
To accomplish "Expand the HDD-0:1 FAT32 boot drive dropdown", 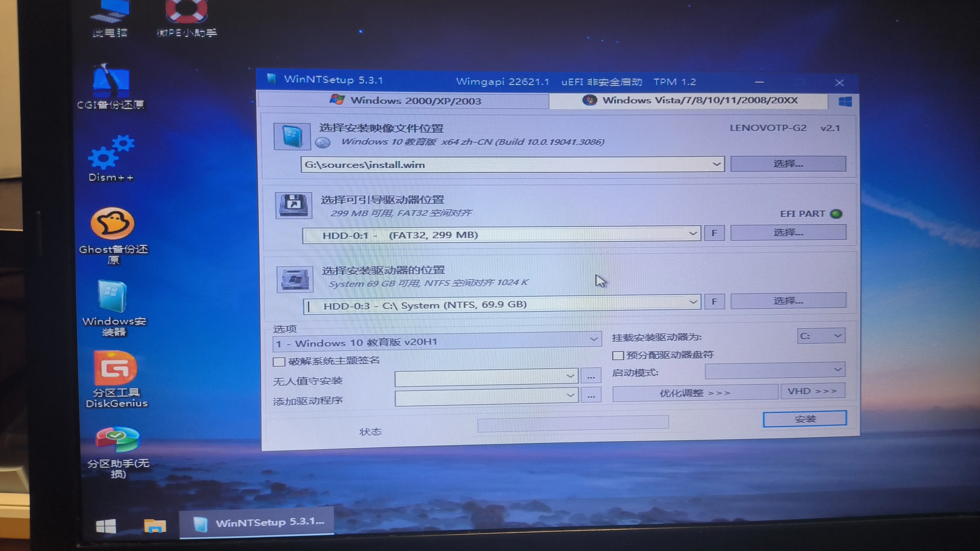I will 693,234.
